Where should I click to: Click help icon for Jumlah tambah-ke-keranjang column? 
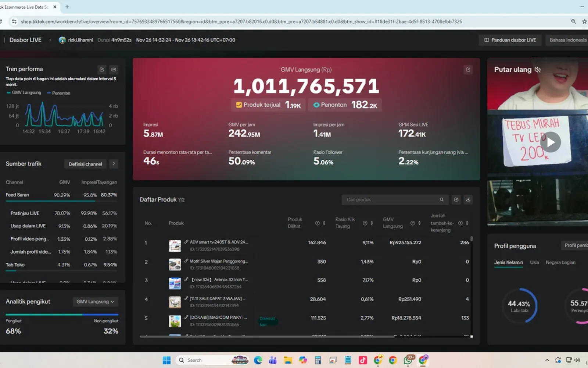pos(460,223)
